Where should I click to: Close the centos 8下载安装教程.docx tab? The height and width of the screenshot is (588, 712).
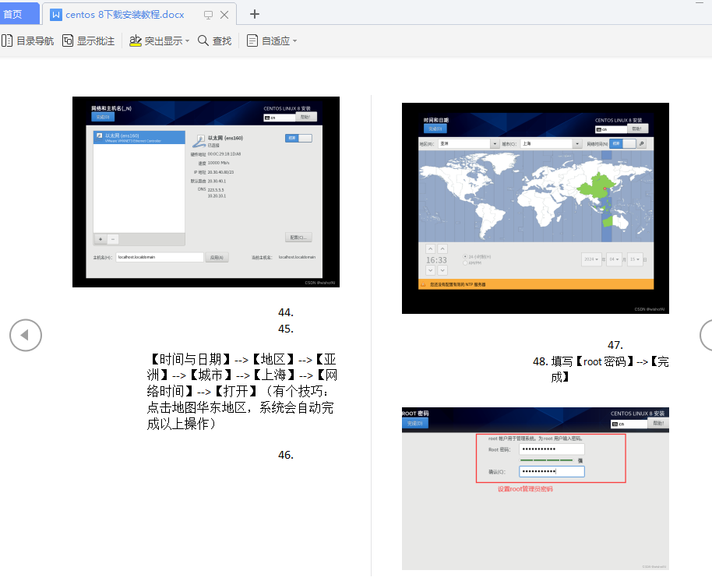(224, 15)
